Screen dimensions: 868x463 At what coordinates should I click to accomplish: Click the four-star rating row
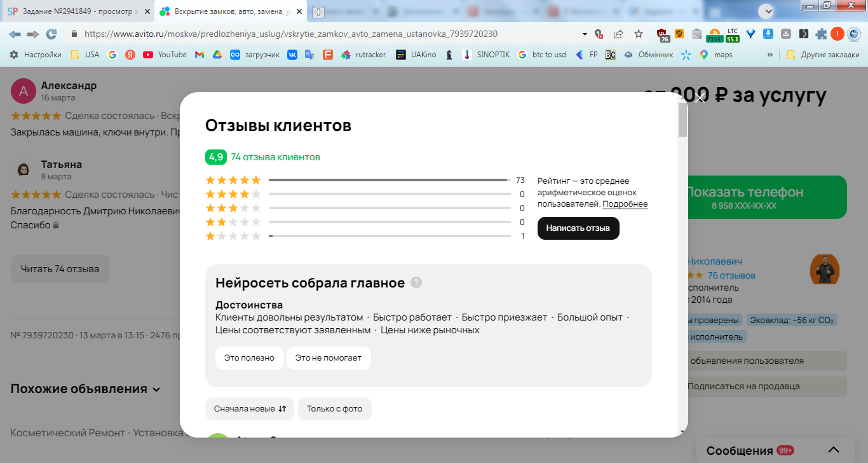coord(365,195)
